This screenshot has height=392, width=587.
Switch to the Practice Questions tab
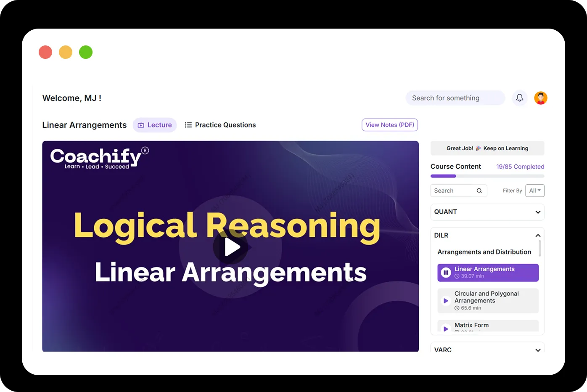225,124
